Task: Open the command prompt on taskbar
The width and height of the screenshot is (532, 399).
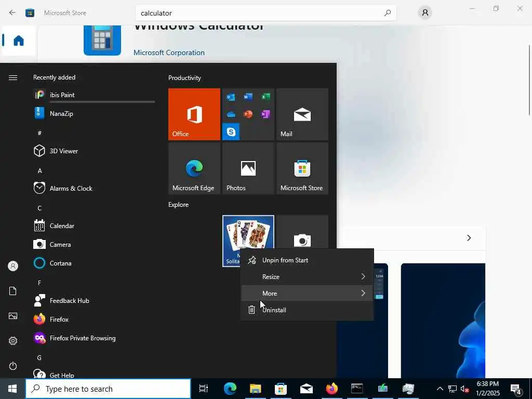Action: coord(357,389)
